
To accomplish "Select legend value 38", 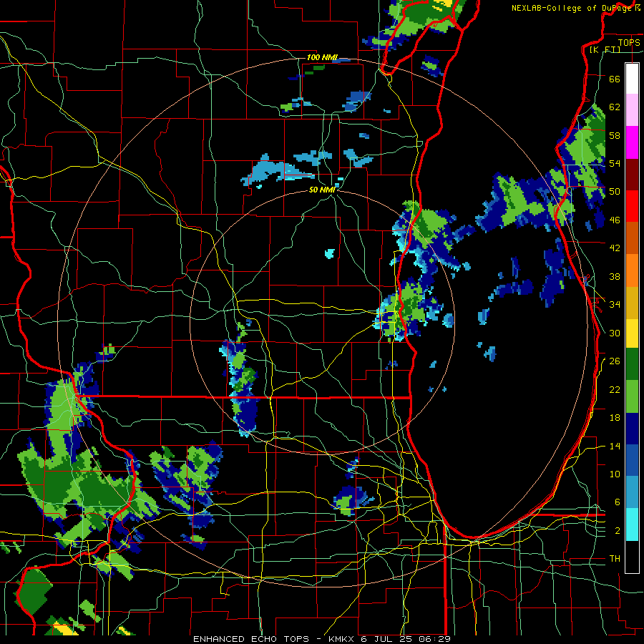I will pos(615,276).
